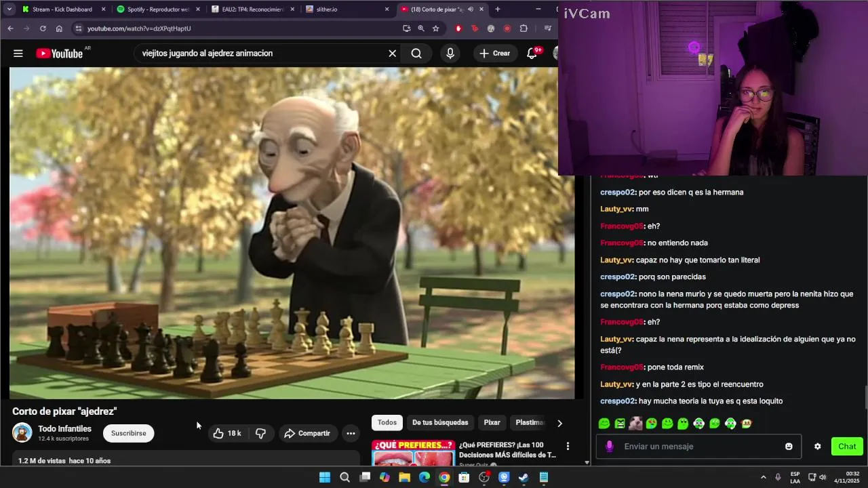Open the chat emoji picker smiley

(789, 446)
